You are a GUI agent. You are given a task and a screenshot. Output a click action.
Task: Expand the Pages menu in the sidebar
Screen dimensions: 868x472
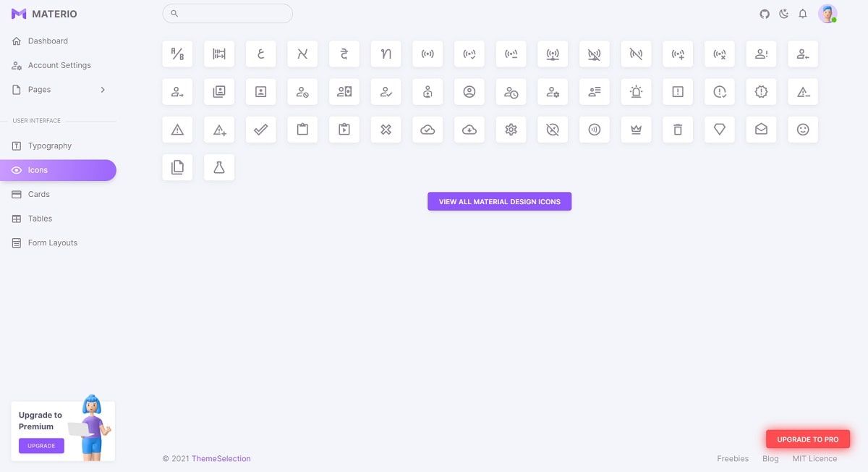click(58, 89)
